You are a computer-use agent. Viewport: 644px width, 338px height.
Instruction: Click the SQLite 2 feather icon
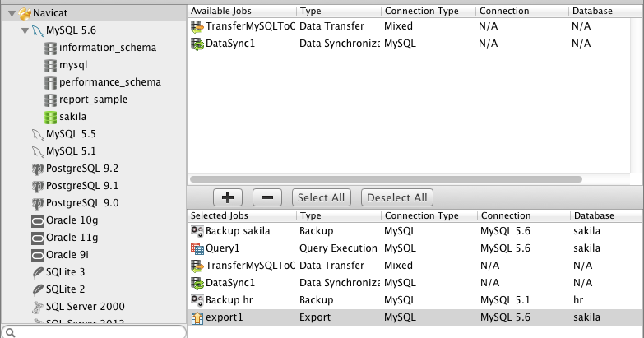tap(38, 289)
